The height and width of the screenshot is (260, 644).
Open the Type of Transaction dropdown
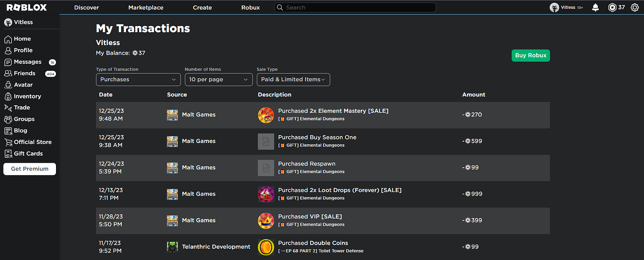tap(138, 79)
